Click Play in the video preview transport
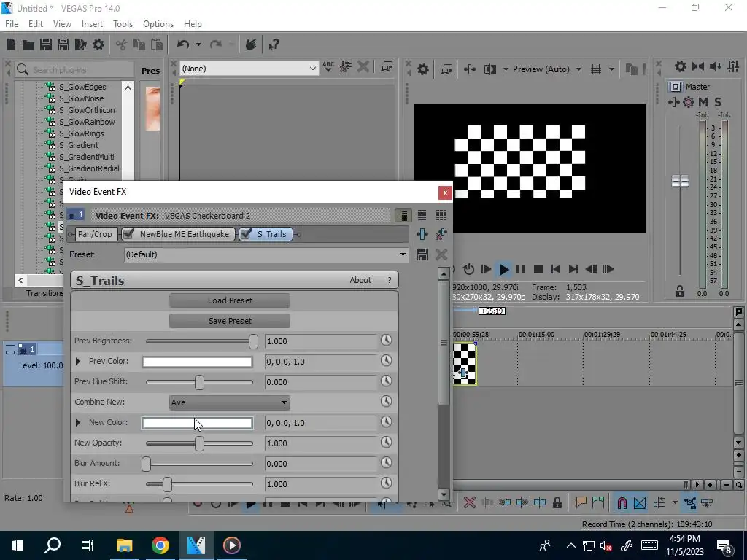 pos(503,270)
